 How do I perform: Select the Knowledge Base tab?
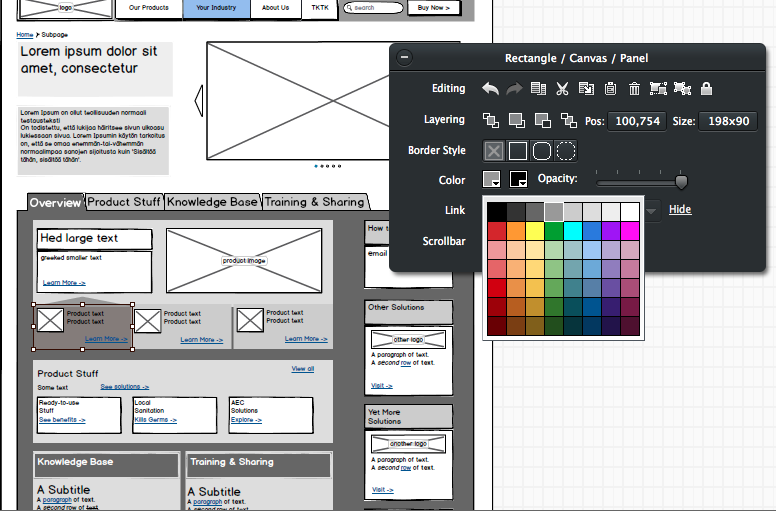212,202
